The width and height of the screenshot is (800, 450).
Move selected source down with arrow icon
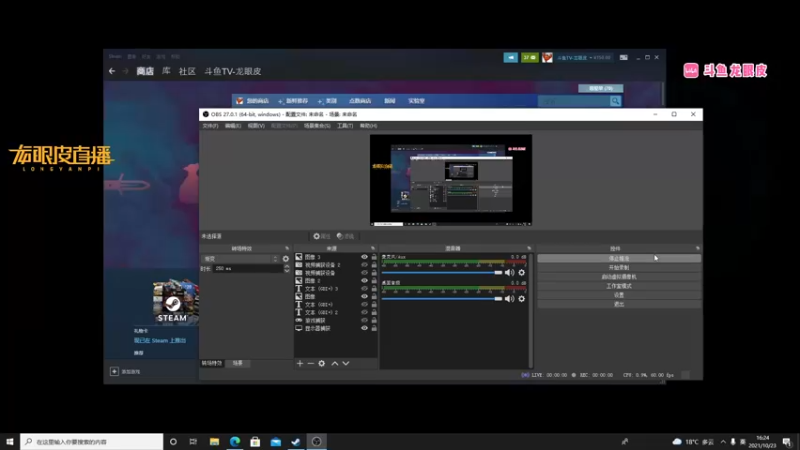pyautogui.click(x=346, y=363)
